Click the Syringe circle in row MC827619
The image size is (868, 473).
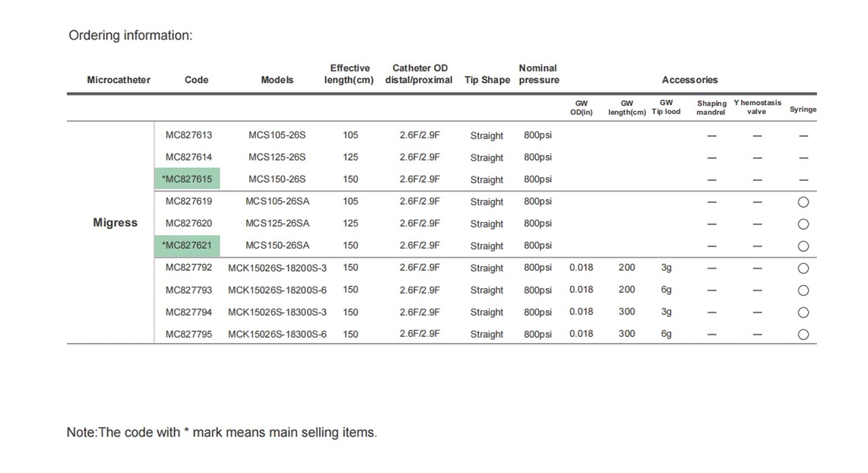click(803, 202)
